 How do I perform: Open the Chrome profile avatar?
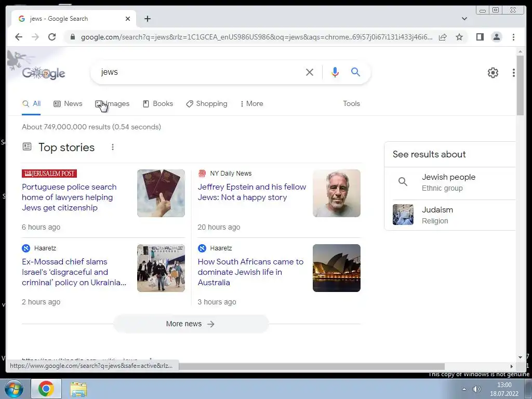coord(496,37)
